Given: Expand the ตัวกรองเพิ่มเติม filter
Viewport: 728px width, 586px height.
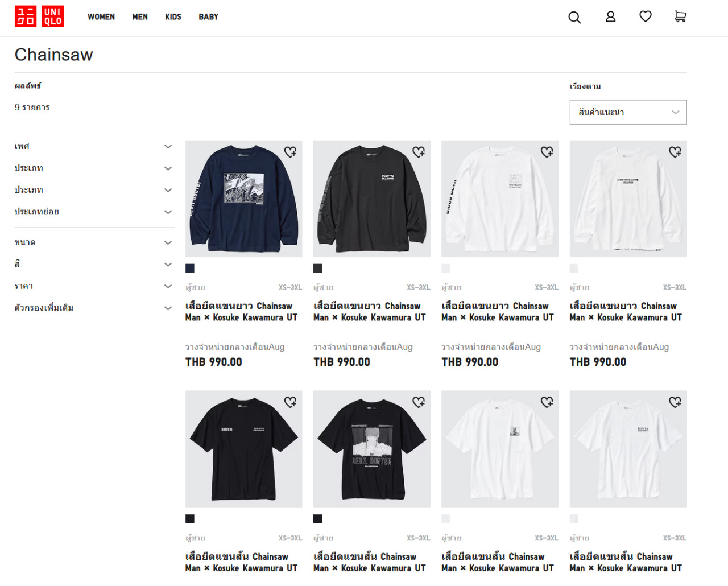Looking at the screenshot, I should pyautogui.click(x=94, y=308).
